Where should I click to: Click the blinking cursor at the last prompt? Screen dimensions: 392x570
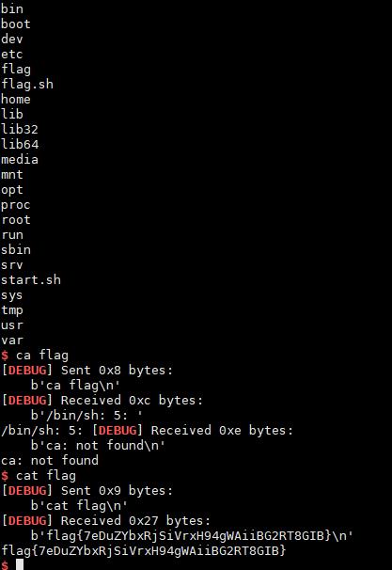click(20, 564)
